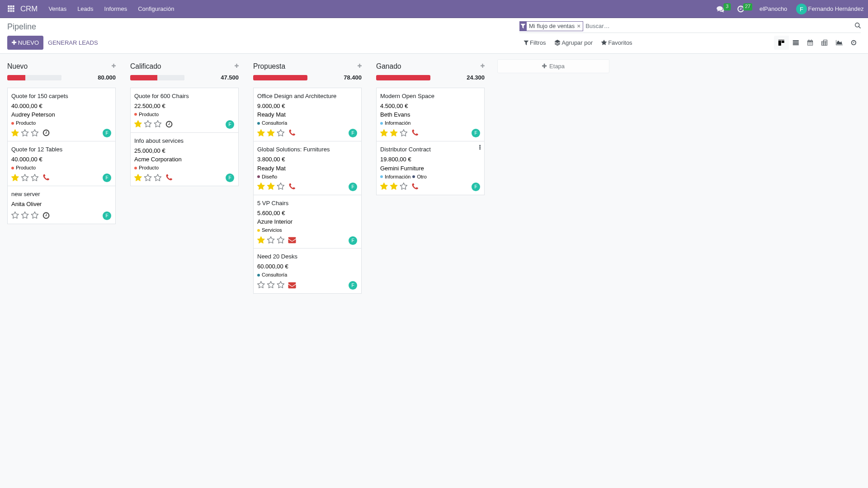This screenshot has height=488, width=868.
Task: Open the Agrupar por dropdown
Action: (574, 42)
